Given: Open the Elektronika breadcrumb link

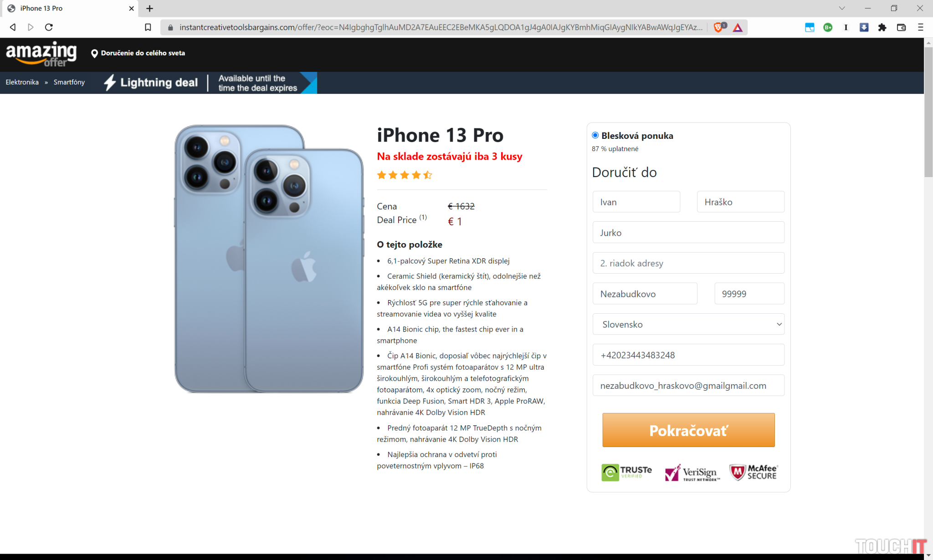Looking at the screenshot, I should [x=22, y=82].
